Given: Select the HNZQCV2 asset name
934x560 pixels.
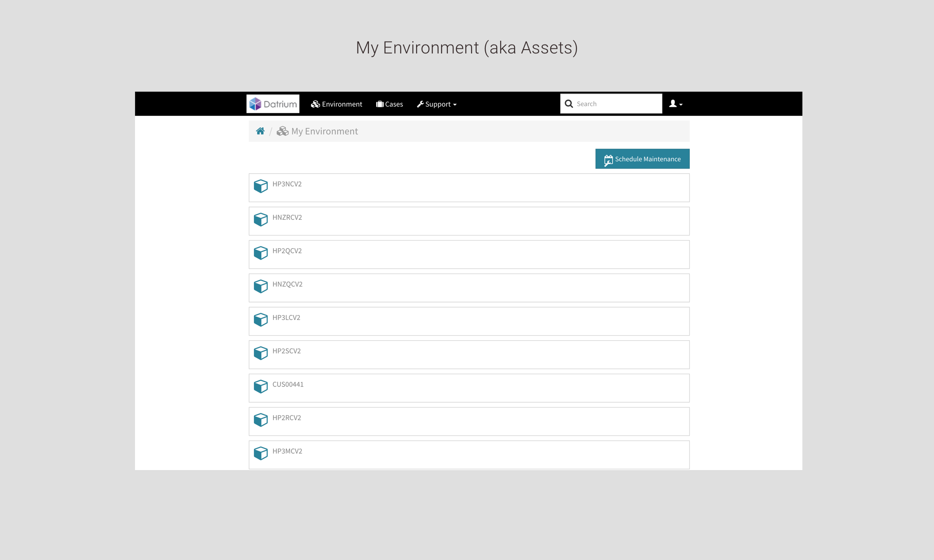Looking at the screenshot, I should click(x=287, y=284).
